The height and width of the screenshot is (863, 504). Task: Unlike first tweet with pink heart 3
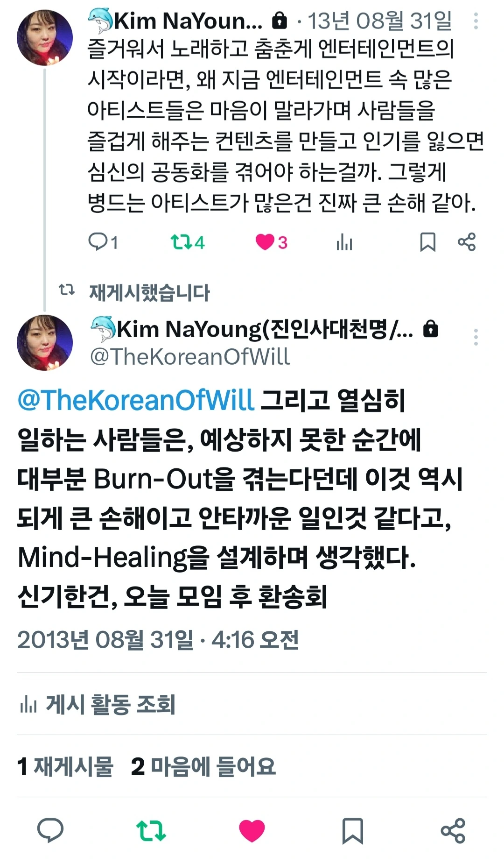tap(271, 242)
